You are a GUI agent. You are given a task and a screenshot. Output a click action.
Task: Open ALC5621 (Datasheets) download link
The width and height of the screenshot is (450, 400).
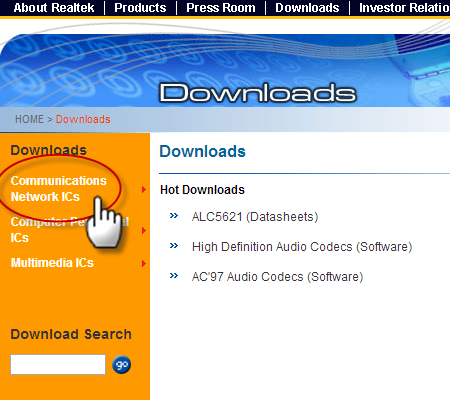tap(255, 217)
